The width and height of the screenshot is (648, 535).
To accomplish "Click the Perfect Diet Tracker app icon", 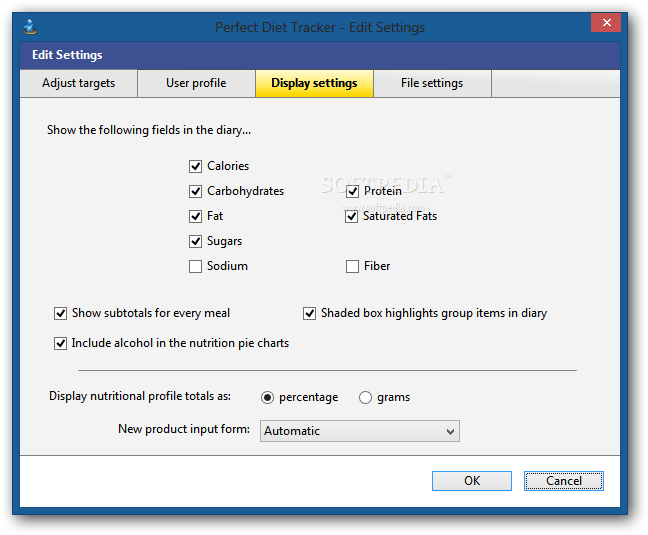I will (x=30, y=27).
